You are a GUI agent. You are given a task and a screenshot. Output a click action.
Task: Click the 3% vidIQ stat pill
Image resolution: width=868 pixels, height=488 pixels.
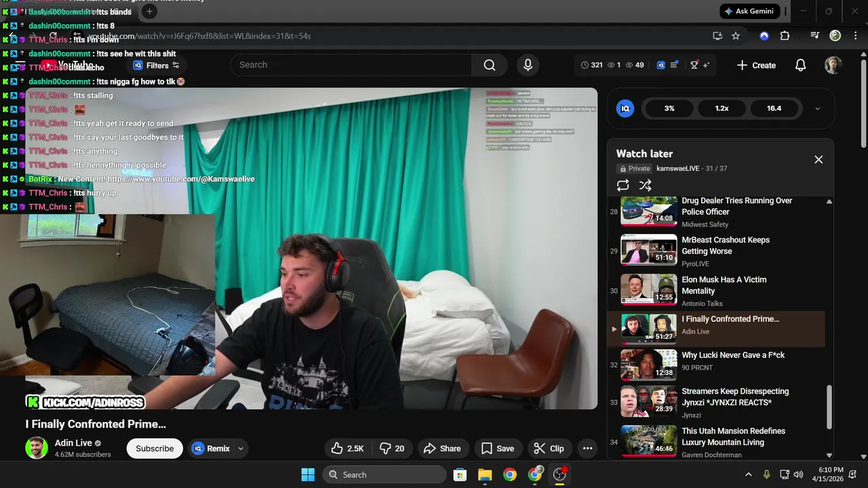coord(669,108)
